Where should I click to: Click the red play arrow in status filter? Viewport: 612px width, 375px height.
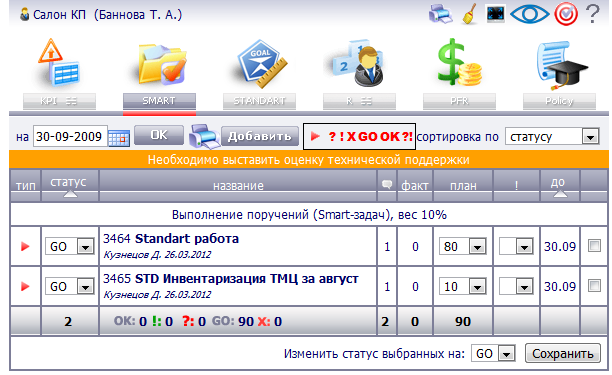coord(315,136)
